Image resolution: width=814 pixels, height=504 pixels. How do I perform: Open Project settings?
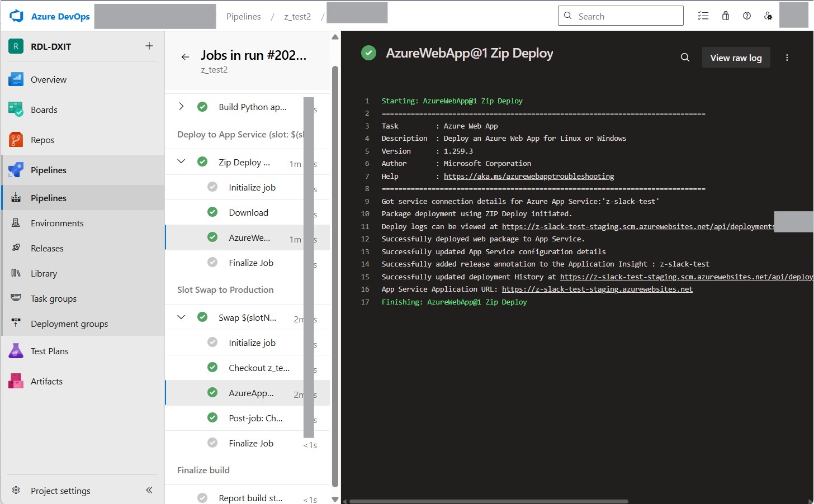click(x=60, y=491)
